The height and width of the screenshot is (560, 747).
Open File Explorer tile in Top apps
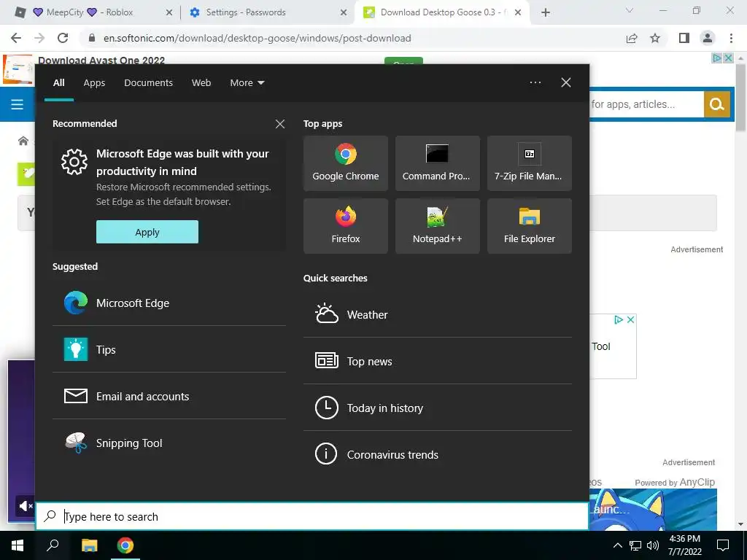click(x=530, y=226)
